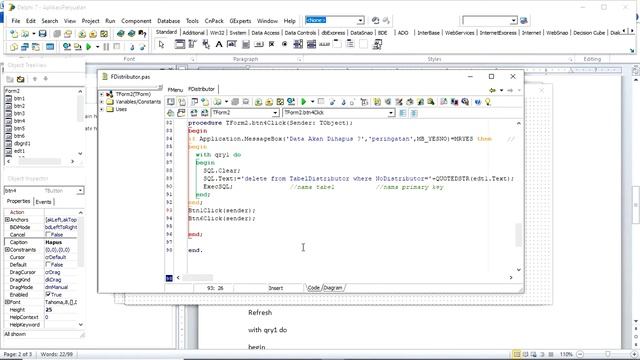Switch to the Data Access palette tab
This screenshot has height=360, width=640.
point(265,33)
